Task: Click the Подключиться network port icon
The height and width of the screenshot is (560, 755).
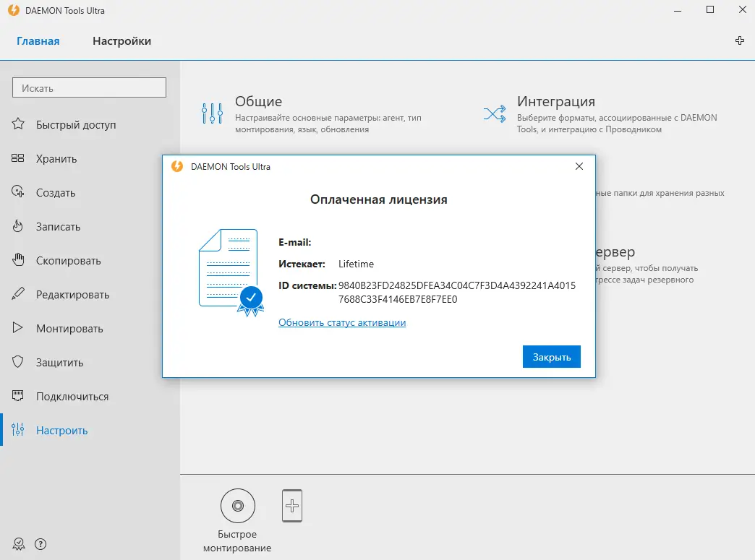Action: (18, 396)
